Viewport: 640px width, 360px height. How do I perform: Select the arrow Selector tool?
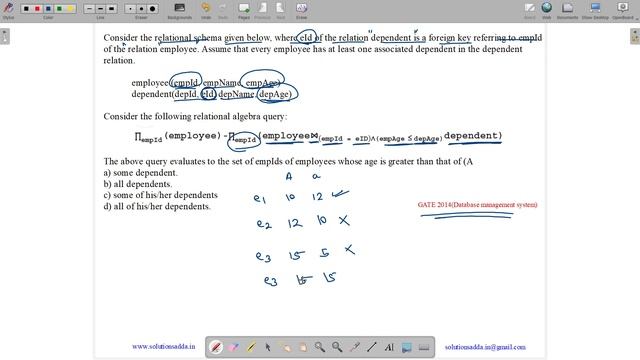[x=268, y=347]
